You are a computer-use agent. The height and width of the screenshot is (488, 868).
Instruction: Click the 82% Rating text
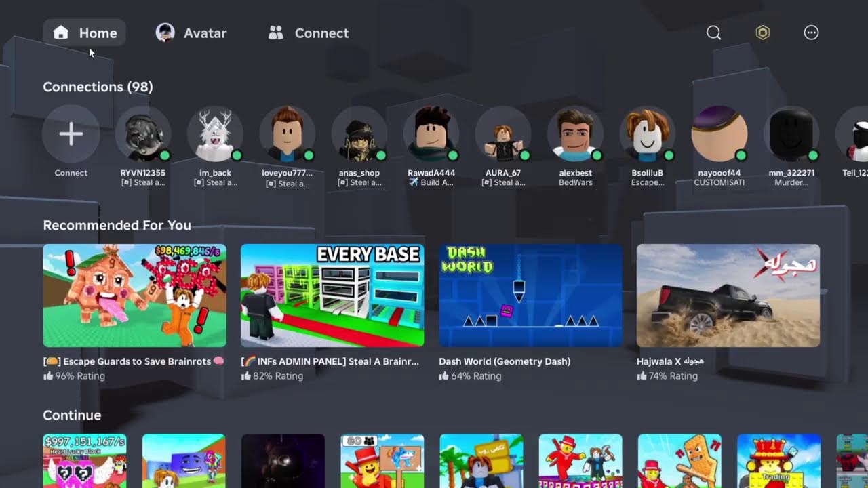point(278,375)
